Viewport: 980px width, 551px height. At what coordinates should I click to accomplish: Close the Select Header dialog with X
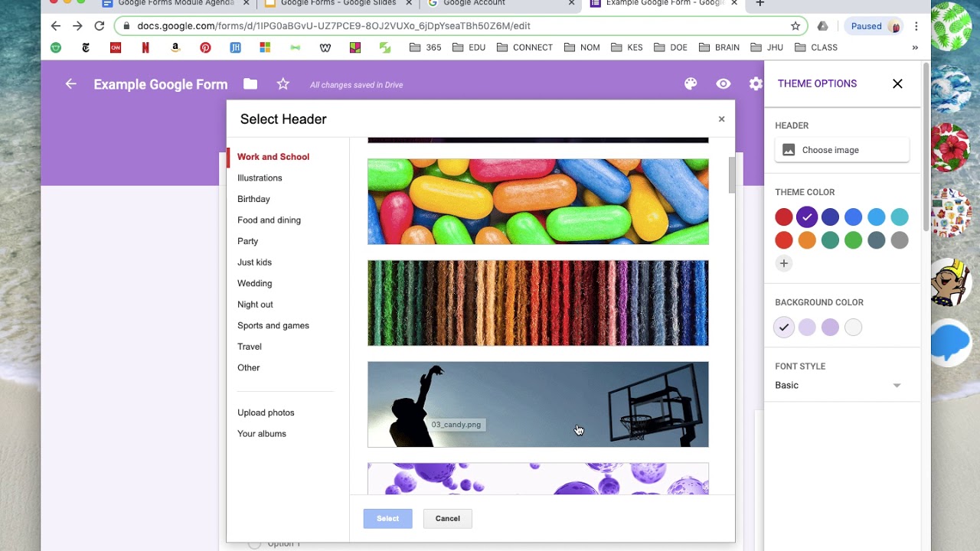[721, 119]
